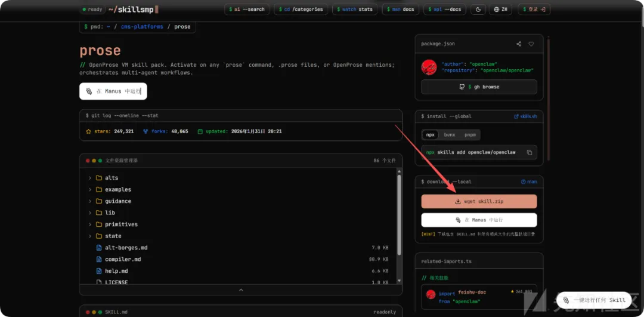Click the stars star icon
Screen dimensions: 644x317
pyautogui.click(x=88, y=131)
